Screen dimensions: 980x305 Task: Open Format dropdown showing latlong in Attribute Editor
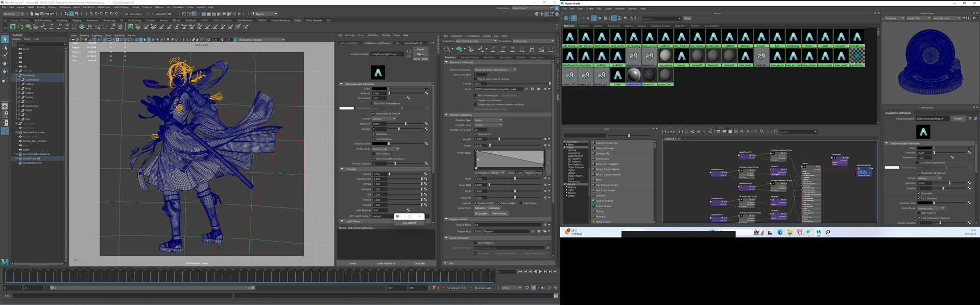(x=384, y=119)
